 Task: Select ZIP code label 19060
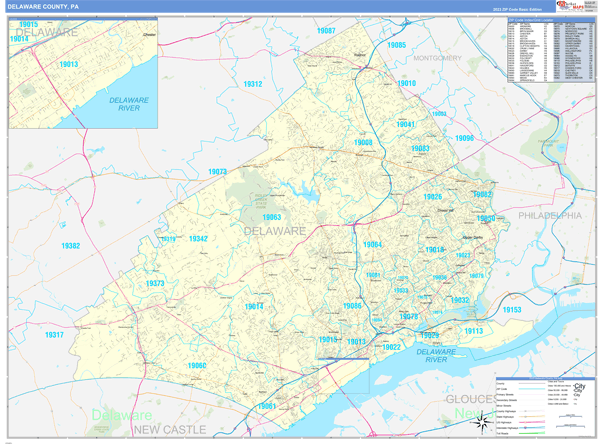pos(197,366)
